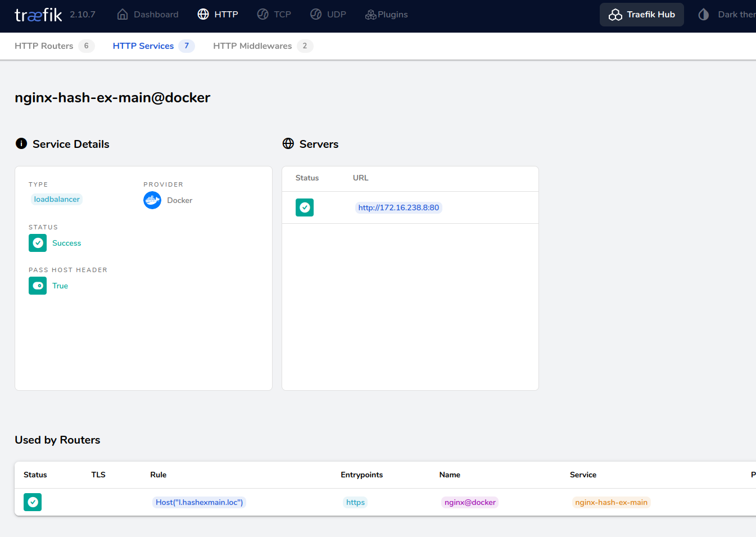Open the nginx@docker router name
The image size is (756, 537).
coord(470,502)
